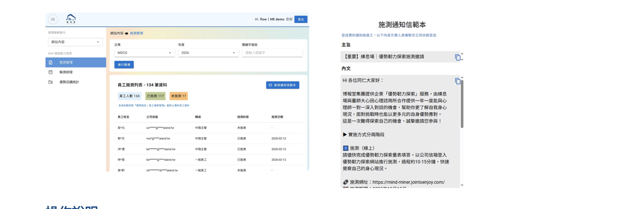Screen dimensions: 644x209
Task: Click 一般員工 in the 林*恩 row
Action: 201,160
